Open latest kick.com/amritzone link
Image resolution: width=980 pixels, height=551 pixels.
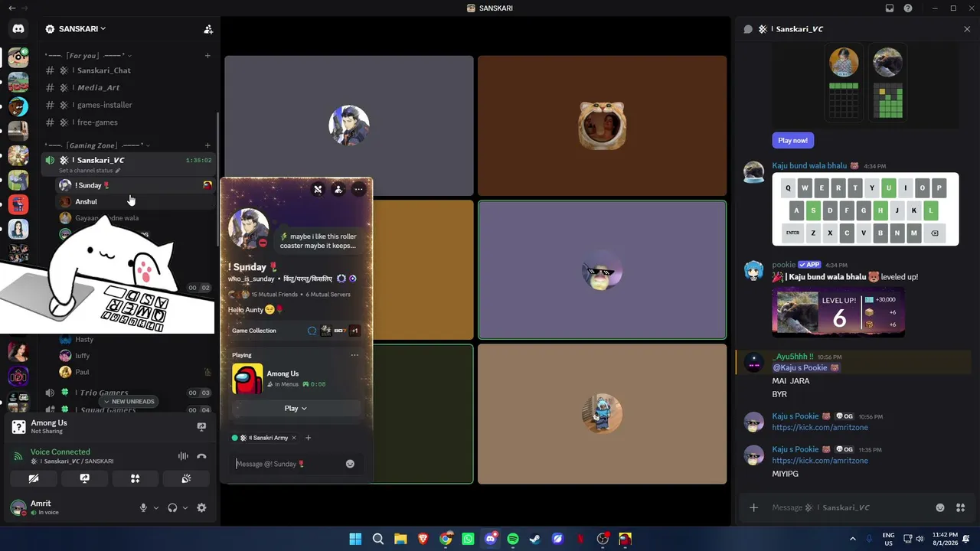click(820, 461)
